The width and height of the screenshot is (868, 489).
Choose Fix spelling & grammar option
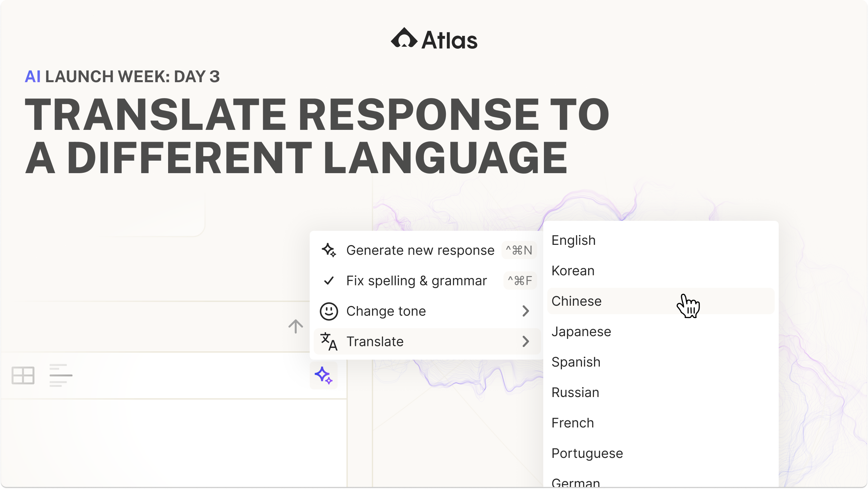point(416,281)
